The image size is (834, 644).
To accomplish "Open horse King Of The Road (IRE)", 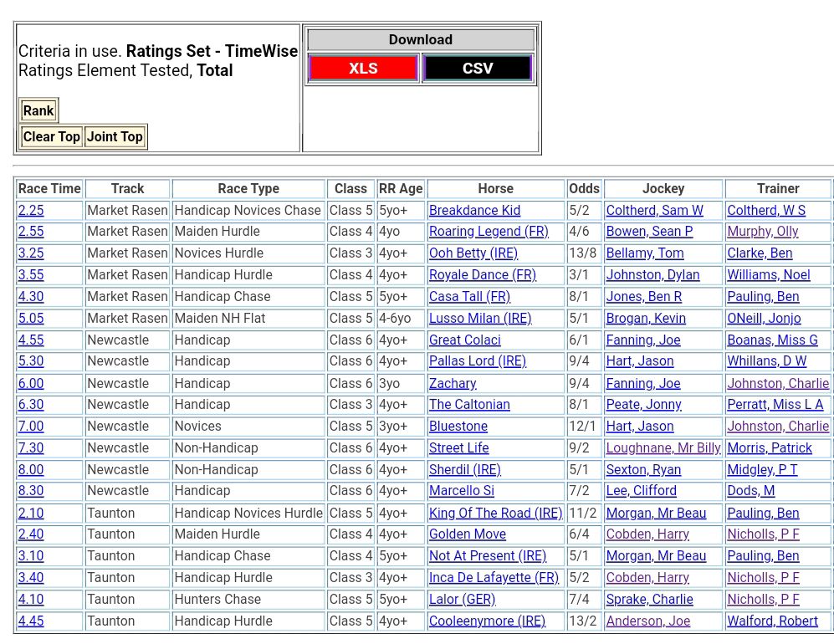I will (x=495, y=514).
